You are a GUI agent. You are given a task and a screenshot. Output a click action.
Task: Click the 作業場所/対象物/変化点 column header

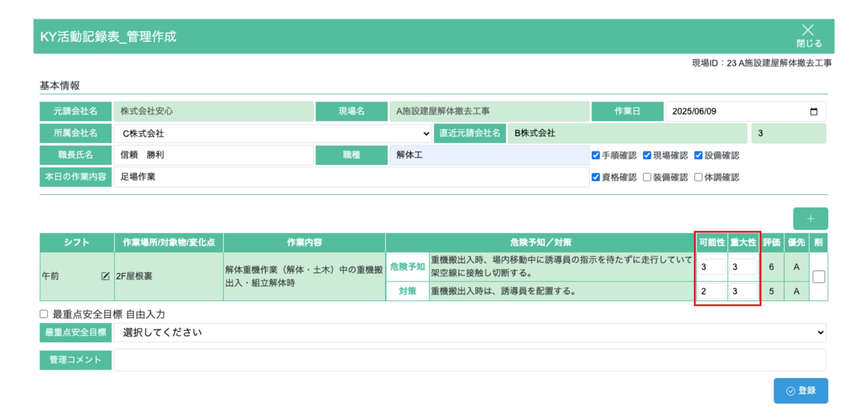(169, 242)
